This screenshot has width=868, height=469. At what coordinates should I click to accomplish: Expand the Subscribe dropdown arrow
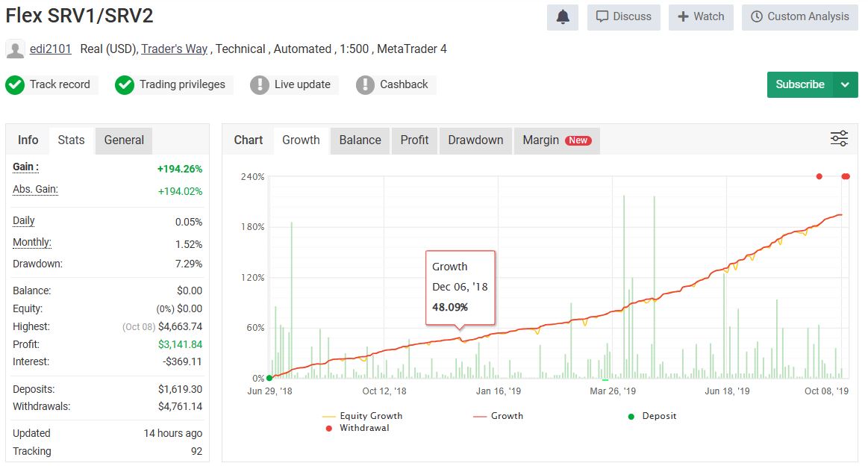coord(845,84)
